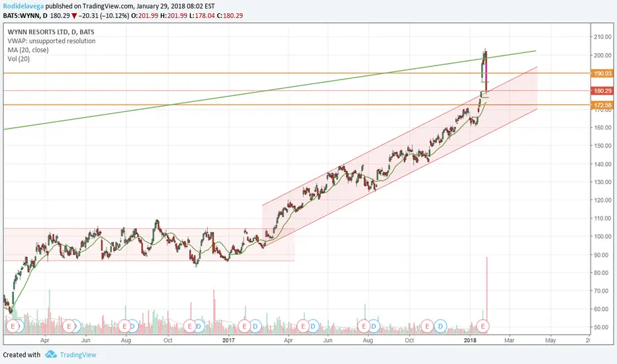Click the 100.00 price axis label
The height and width of the screenshot is (364, 617).
(602, 236)
